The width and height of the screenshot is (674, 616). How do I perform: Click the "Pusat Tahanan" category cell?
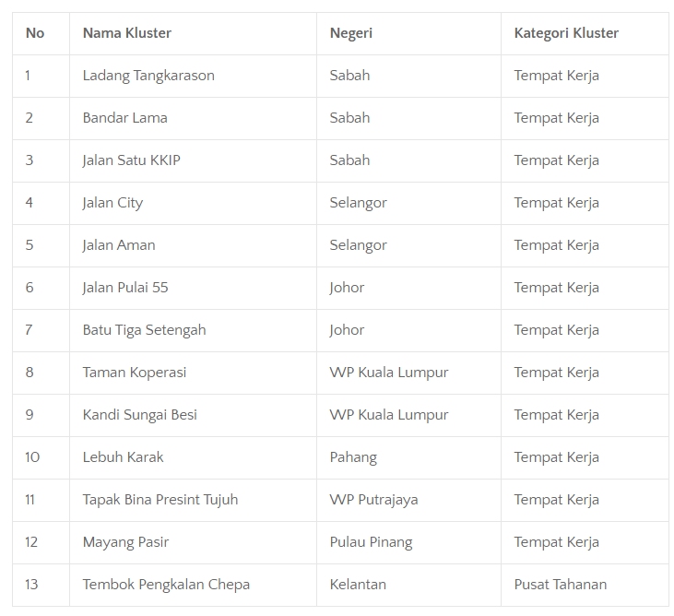561,585
